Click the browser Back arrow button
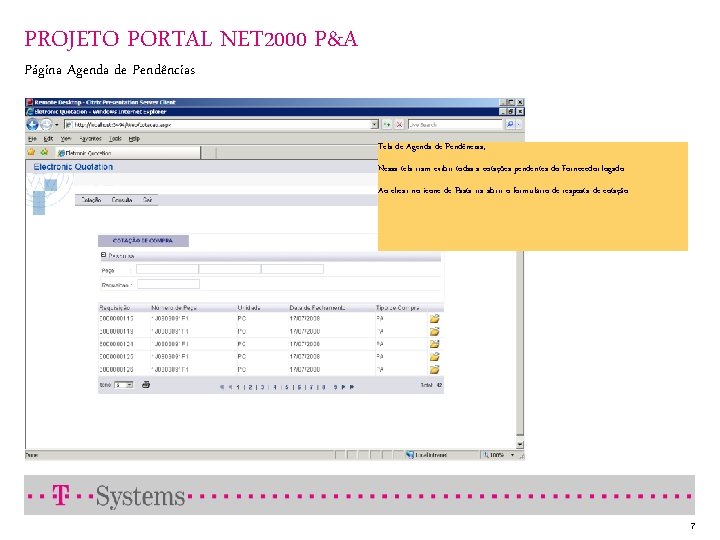 (x=32, y=124)
